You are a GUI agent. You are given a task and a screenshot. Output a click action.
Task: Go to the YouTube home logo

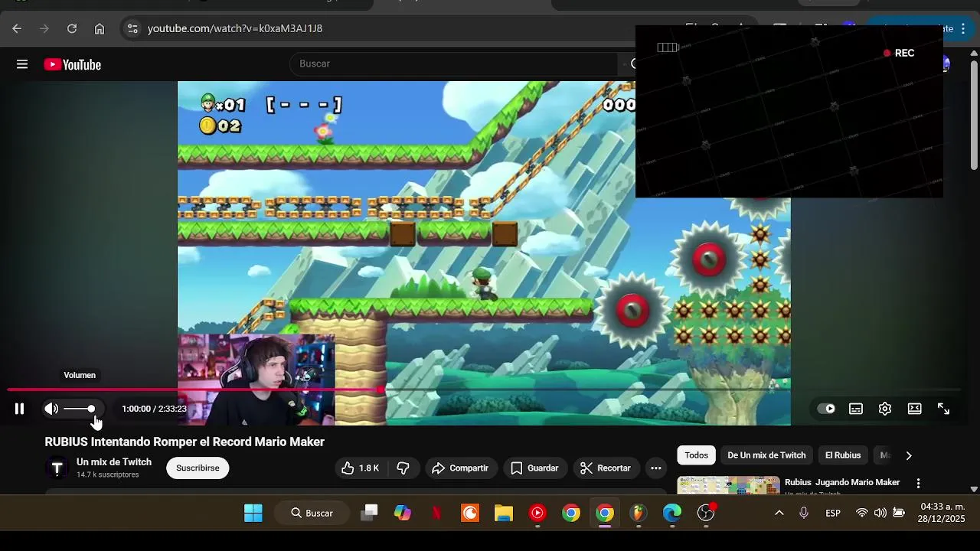point(73,64)
